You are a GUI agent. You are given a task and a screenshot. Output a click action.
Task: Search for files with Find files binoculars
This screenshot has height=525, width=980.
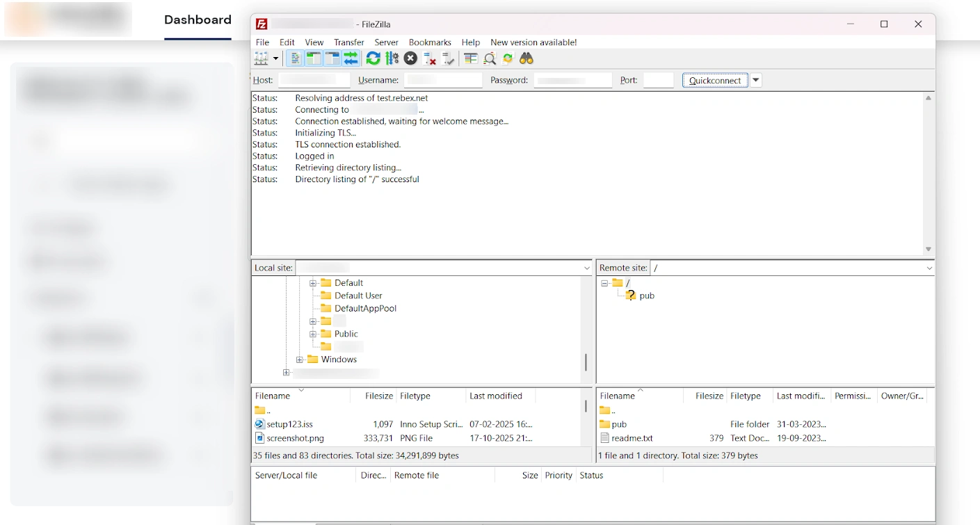point(527,58)
